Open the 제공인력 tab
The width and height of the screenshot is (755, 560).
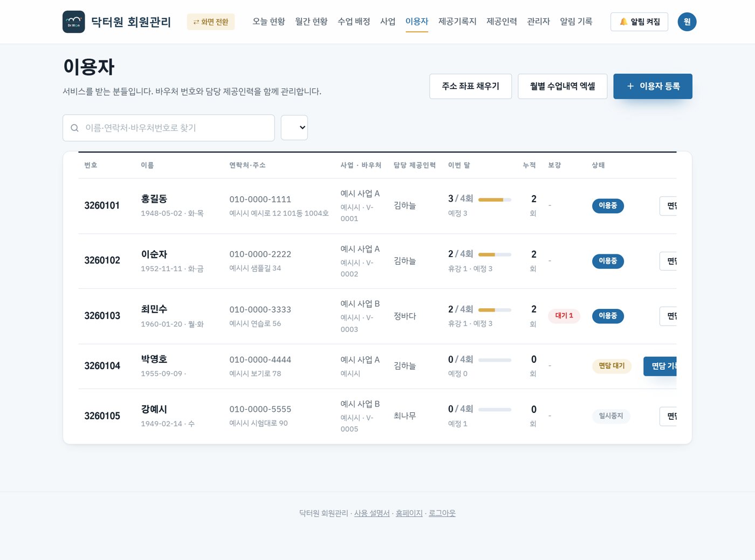[x=502, y=22]
